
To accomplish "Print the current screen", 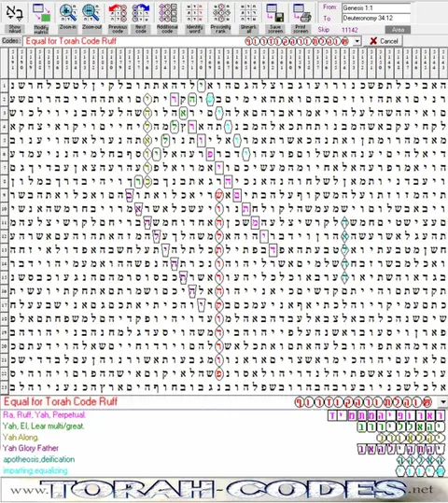I will pos(301,18).
